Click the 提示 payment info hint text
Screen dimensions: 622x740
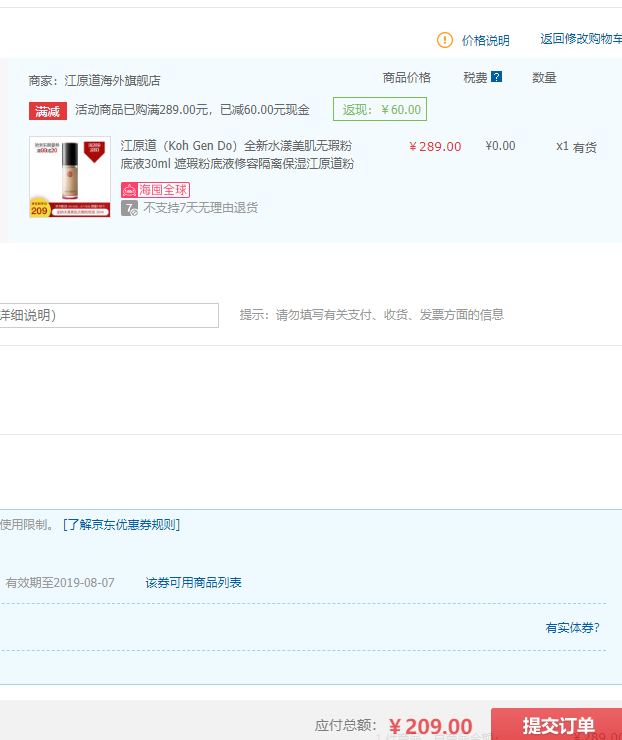point(372,315)
